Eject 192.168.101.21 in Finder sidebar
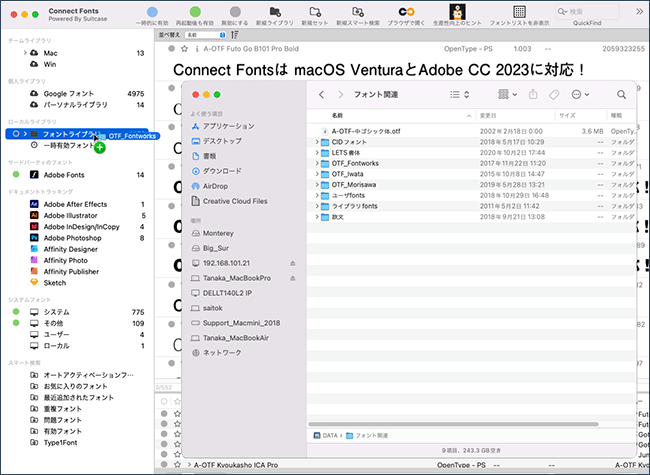Image resolution: width=650 pixels, height=475 pixels. point(293,263)
